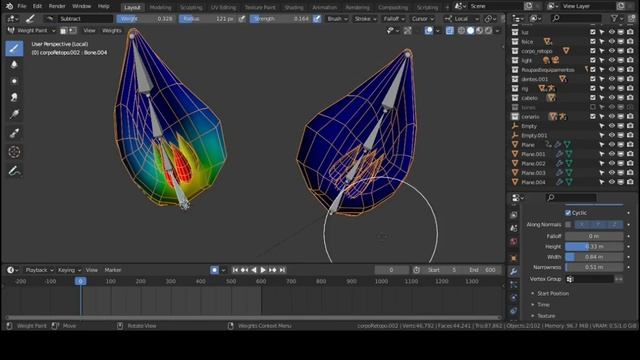Open the Modifiers wrench tab in Properties
This screenshot has height=360, width=640.
point(514,271)
